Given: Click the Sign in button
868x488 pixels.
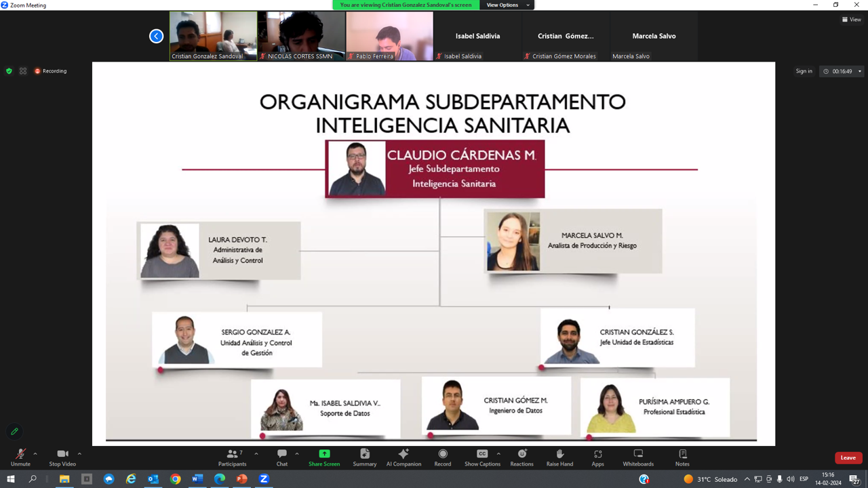Looking at the screenshot, I should click(804, 71).
